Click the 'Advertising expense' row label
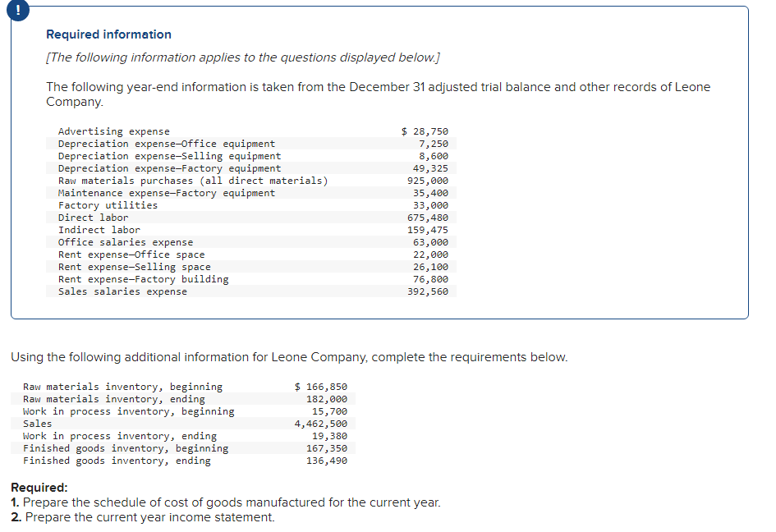The height and width of the screenshot is (532, 776). point(114,131)
